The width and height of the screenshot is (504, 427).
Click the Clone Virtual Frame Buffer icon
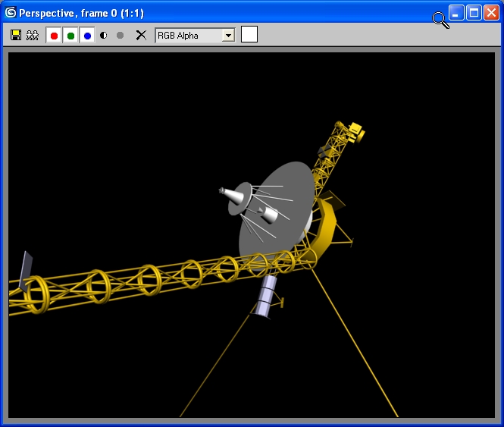33,35
